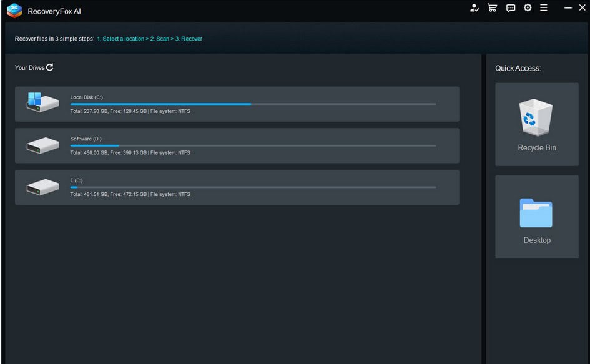Refresh the Your Drives list
Viewport: 590px width, 364px height.
(x=50, y=67)
